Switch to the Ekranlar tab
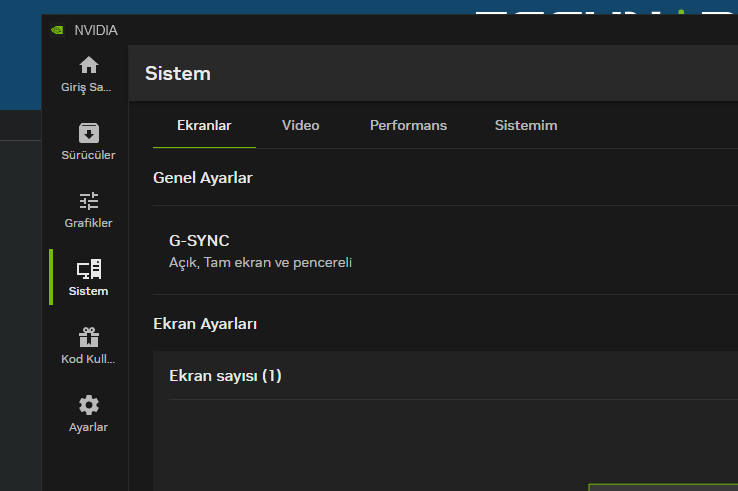This screenshot has width=738, height=491. pos(204,126)
